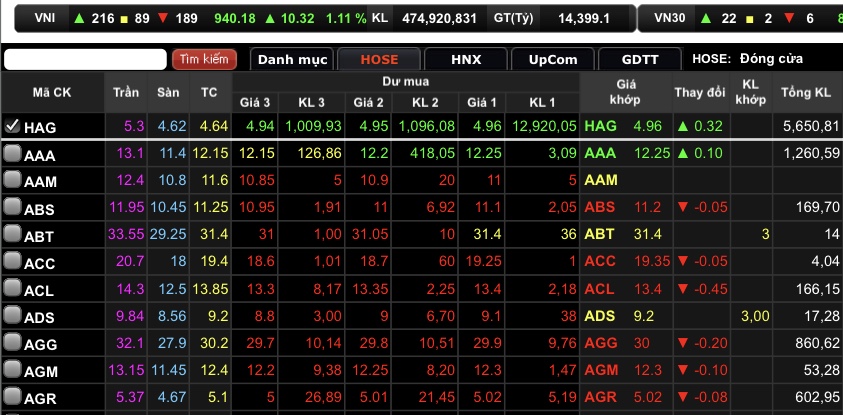Viewport: 843px width, 415px height.
Task: Click the red ABS matched-price symbol
Action: coord(600,208)
